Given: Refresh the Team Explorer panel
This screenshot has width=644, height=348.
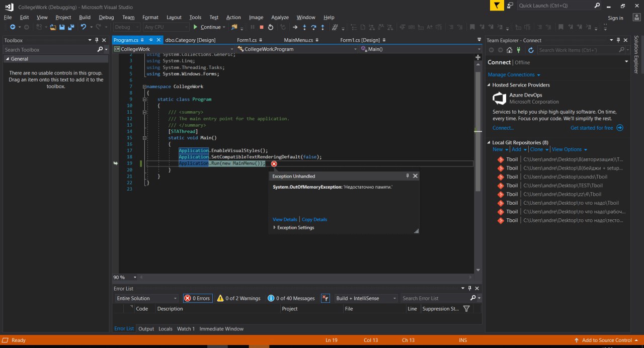Looking at the screenshot, I should click(531, 50).
